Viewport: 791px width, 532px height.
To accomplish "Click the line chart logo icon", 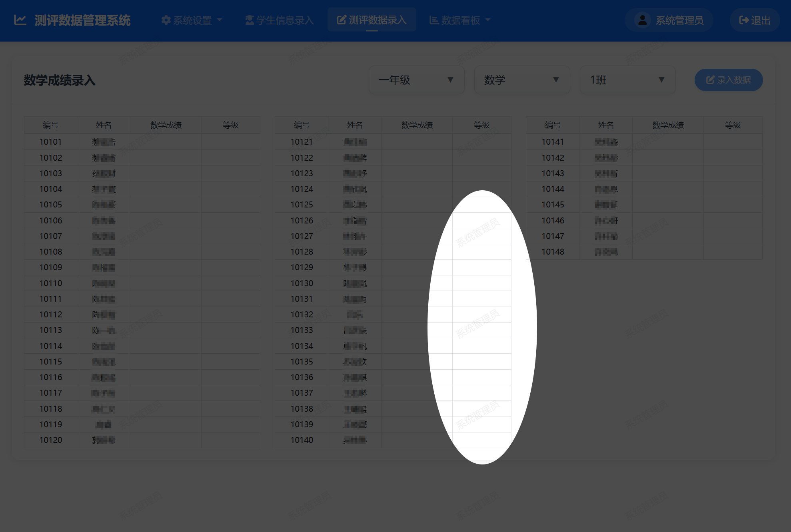I will pos(20,20).
